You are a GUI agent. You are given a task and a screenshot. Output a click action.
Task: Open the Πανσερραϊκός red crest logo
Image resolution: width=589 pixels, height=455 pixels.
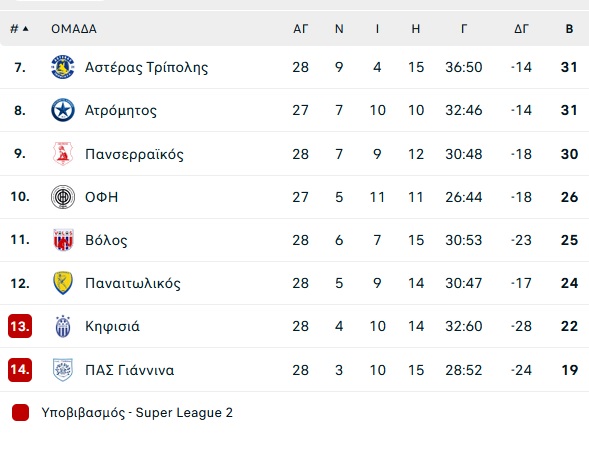coord(63,154)
